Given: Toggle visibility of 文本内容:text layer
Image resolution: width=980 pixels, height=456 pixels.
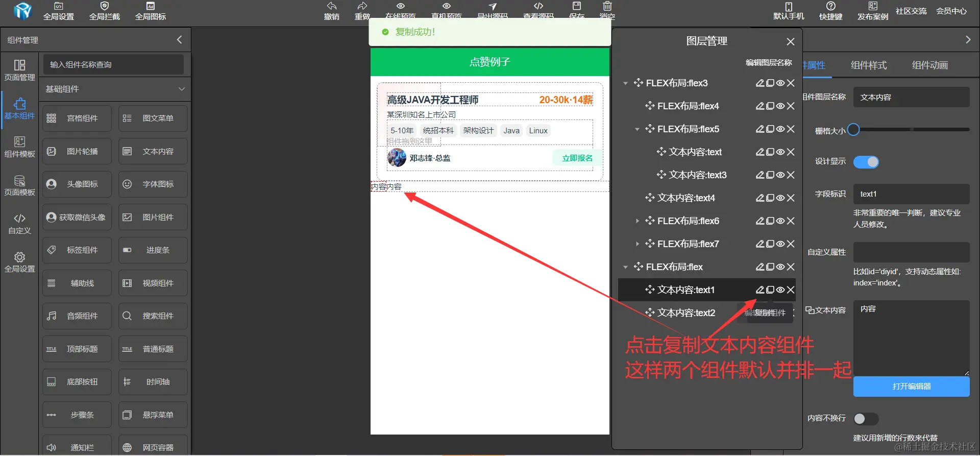Looking at the screenshot, I should 780,152.
